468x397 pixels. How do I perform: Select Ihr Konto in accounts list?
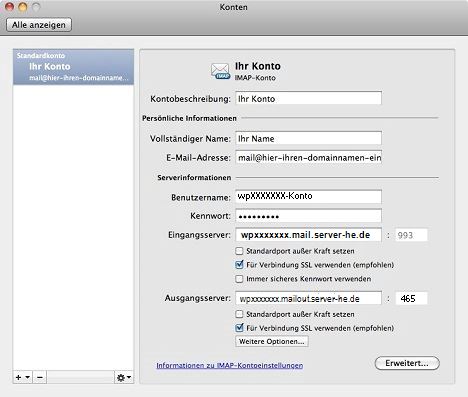(x=73, y=67)
